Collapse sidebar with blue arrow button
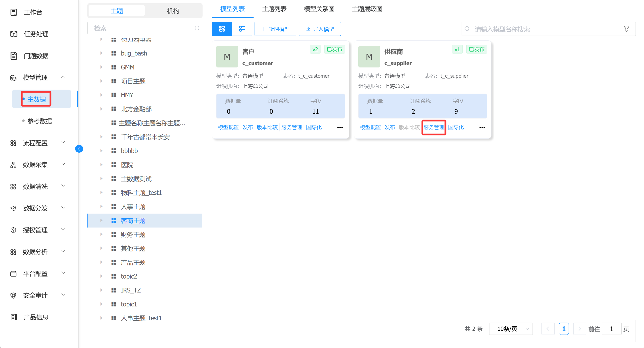The width and height of the screenshot is (644, 348). 79,149
